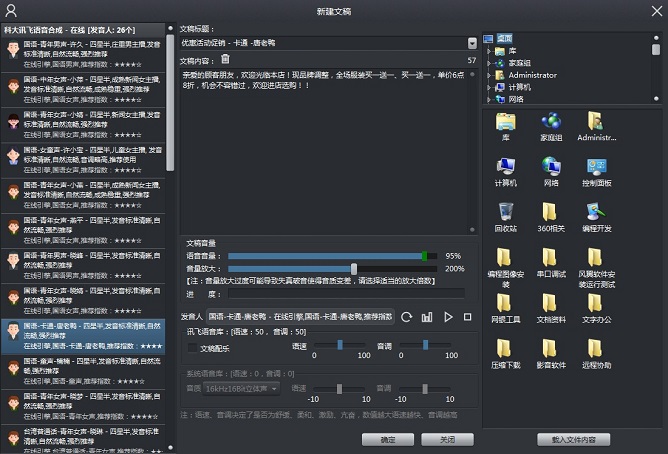The image size is (668, 454).
Task: Click inside the 文稿内容 text area
Action: 326,151
